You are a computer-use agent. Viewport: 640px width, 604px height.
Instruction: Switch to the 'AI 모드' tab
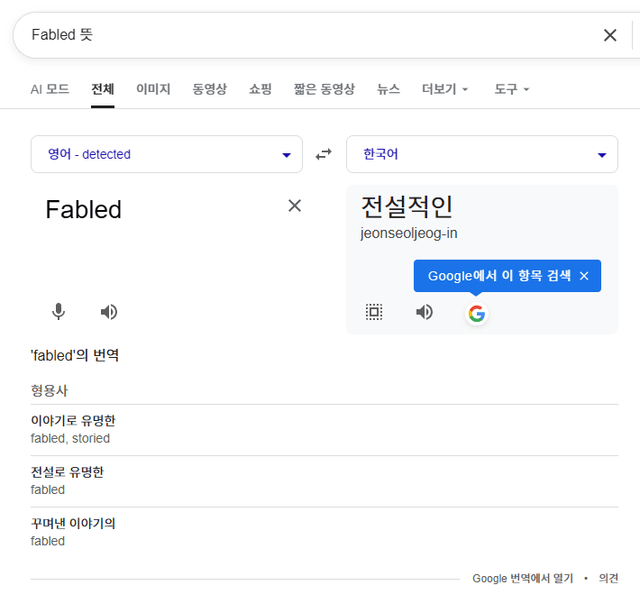(x=50, y=89)
